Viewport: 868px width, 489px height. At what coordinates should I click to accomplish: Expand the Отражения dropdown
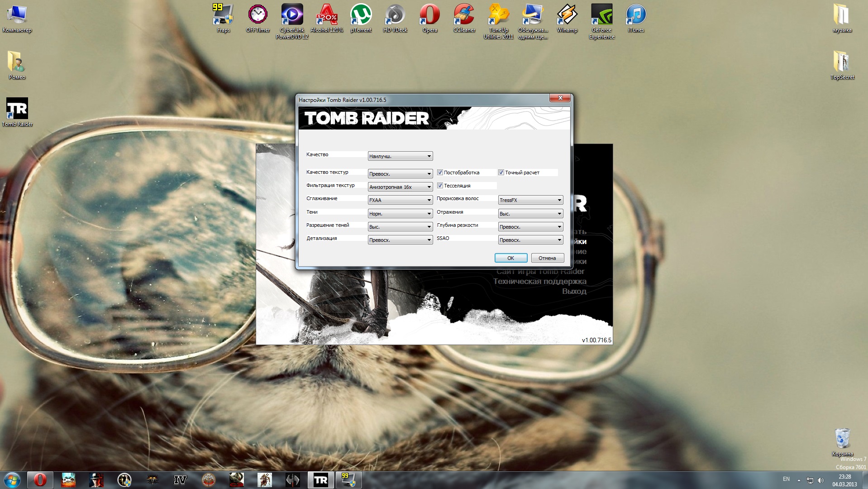click(x=530, y=214)
